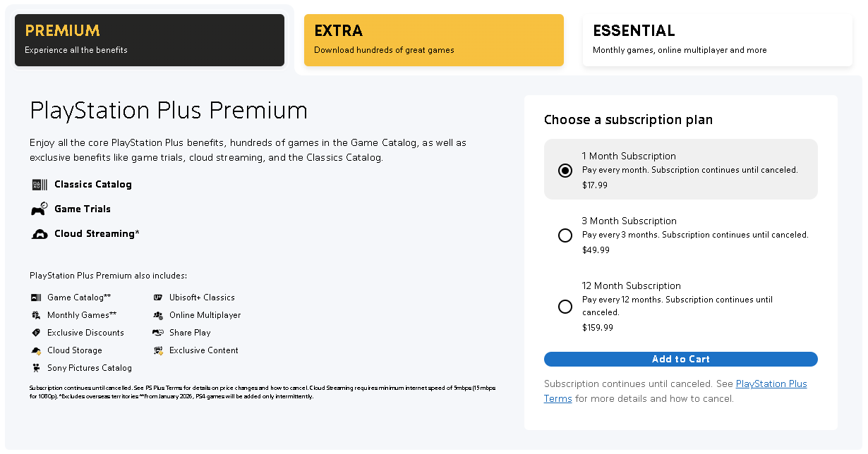Switch to the EXTRA tier tab
Viewport: 868px width, 454px height.
[x=433, y=39]
